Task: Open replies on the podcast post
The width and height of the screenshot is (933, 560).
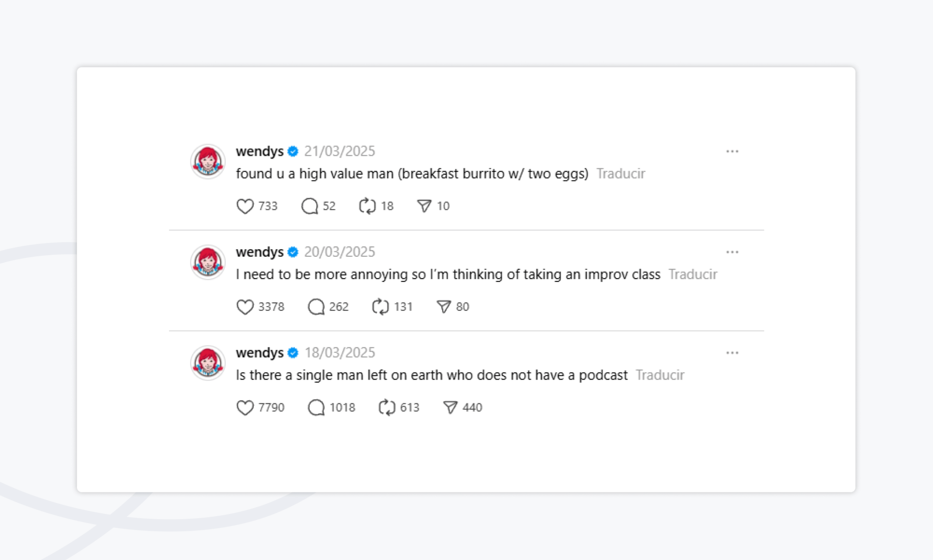Action: [316, 407]
